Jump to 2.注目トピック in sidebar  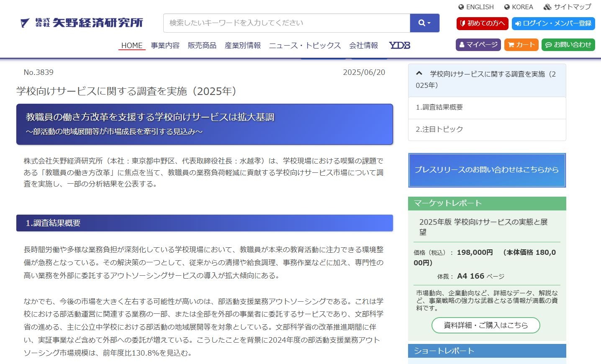[439, 129]
